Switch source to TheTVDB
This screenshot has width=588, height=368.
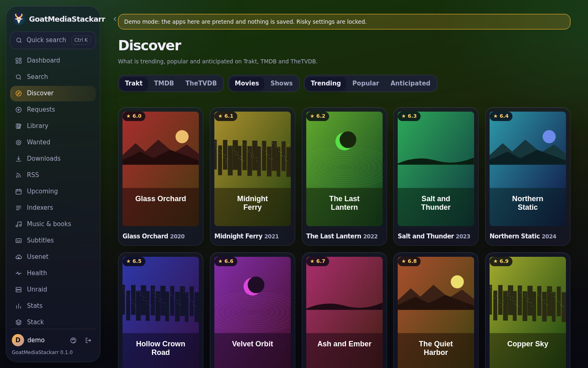[x=201, y=83]
